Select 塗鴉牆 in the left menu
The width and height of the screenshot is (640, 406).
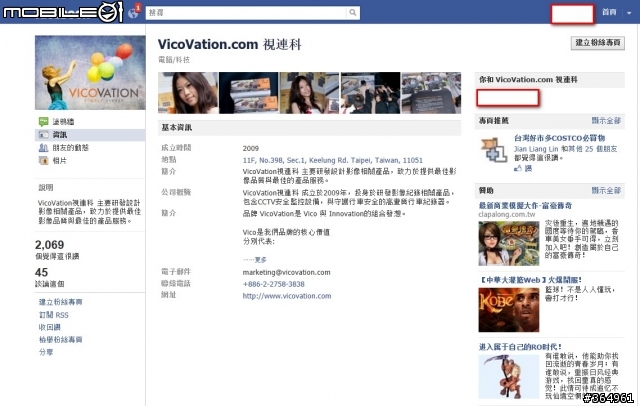coord(63,122)
